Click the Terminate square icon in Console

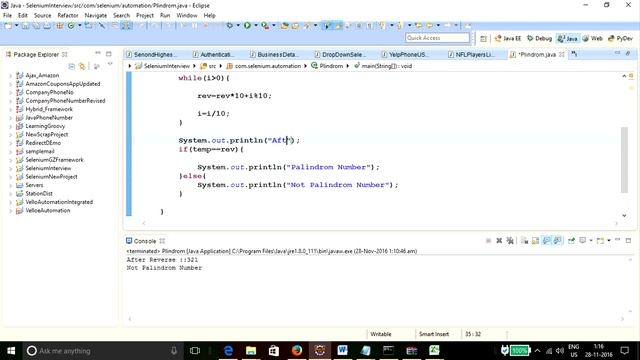tap(488, 241)
